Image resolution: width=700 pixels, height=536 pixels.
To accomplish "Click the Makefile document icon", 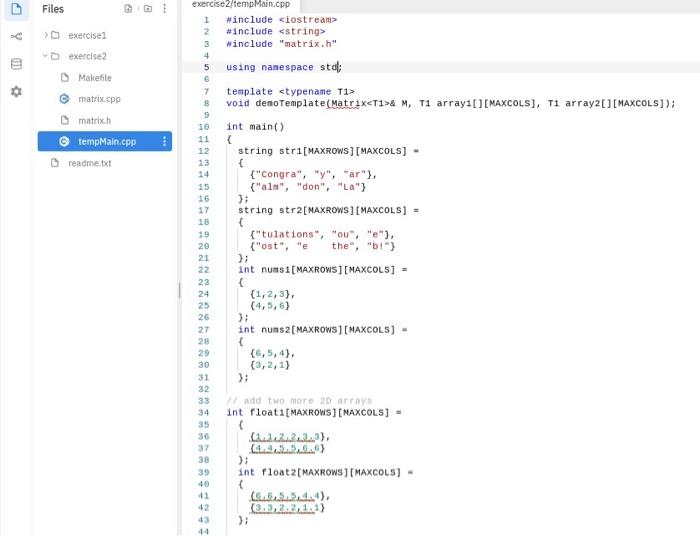I will (x=65, y=78).
